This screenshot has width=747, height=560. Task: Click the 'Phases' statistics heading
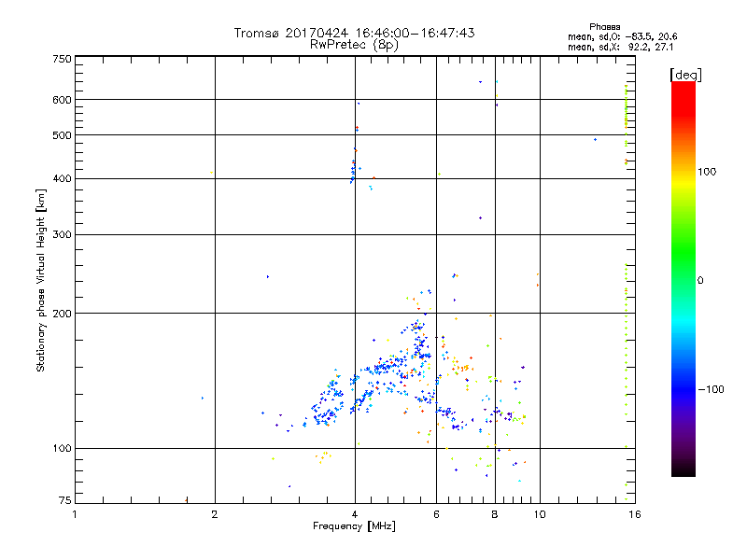pos(604,27)
